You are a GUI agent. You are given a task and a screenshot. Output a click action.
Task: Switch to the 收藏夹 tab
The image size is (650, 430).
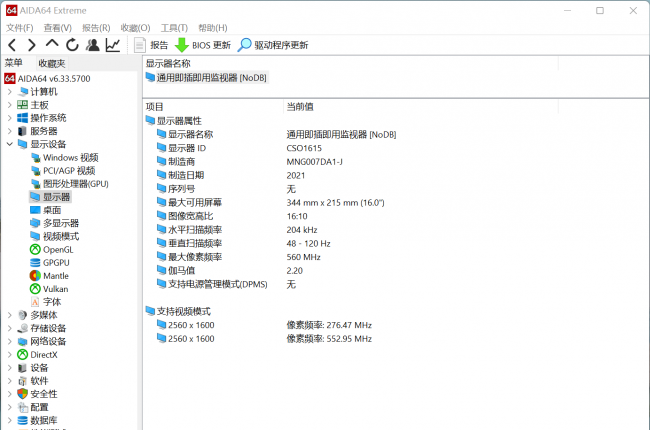coord(52,63)
